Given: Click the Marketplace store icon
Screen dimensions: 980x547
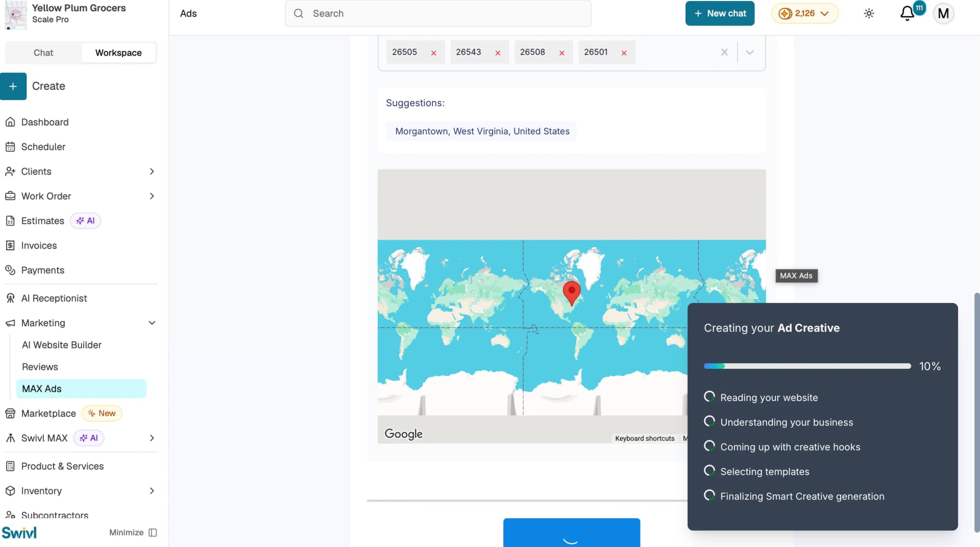Looking at the screenshot, I should (10, 413).
